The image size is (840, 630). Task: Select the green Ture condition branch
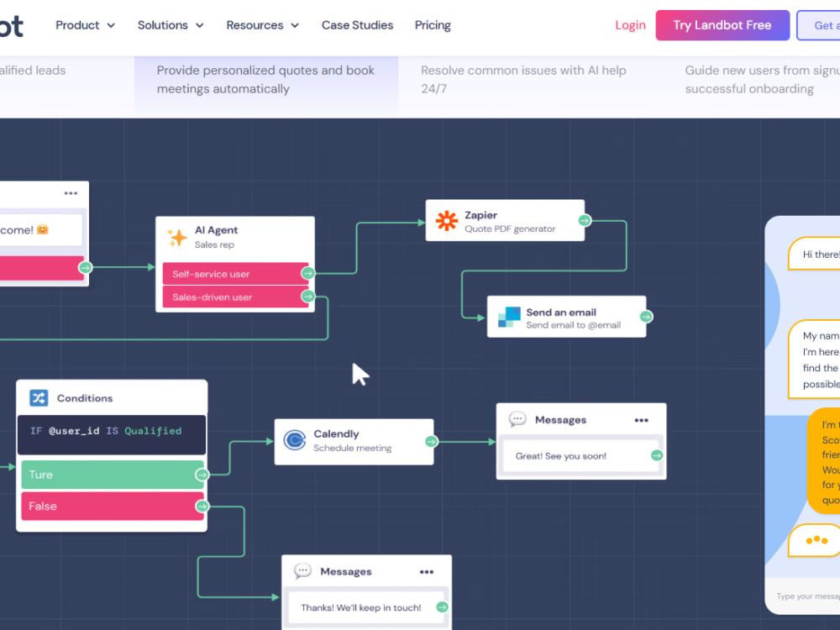[x=113, y=475]
